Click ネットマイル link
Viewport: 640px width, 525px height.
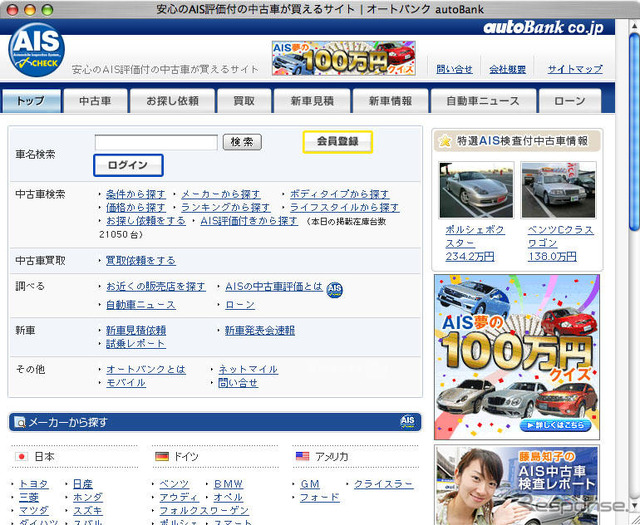point(248,369)
